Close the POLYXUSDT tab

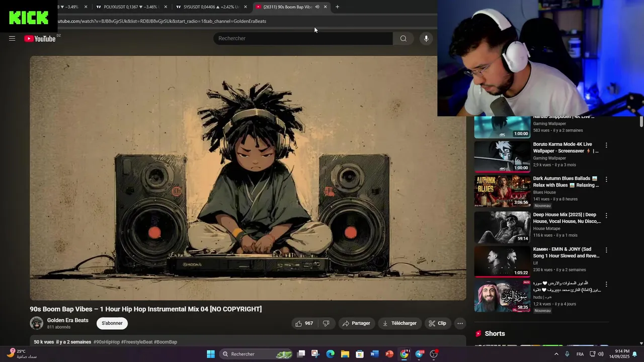coord(166,7)
